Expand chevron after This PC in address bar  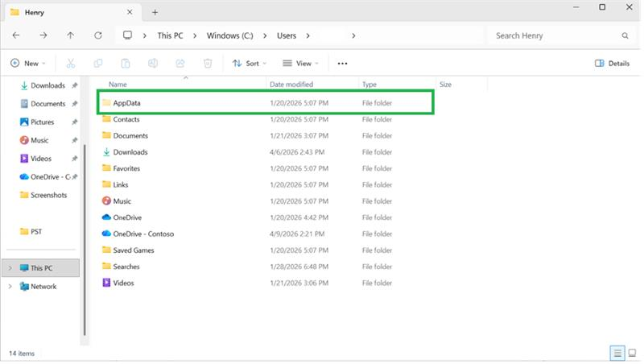195,35
